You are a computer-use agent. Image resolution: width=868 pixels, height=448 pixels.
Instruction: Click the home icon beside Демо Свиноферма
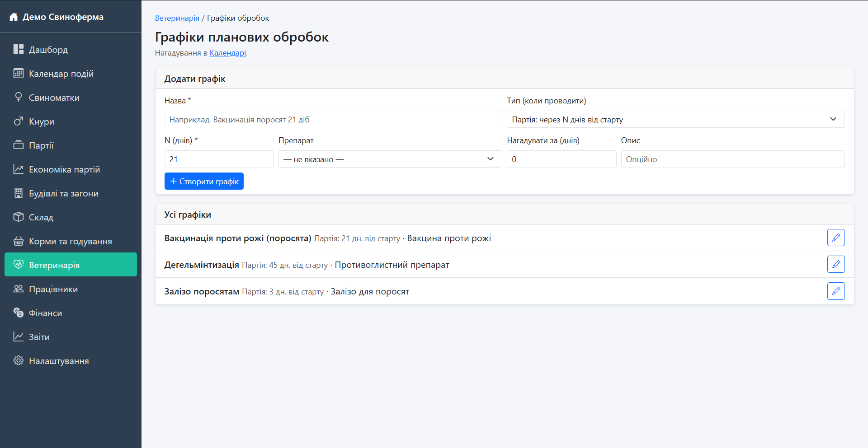coord(14,17)
